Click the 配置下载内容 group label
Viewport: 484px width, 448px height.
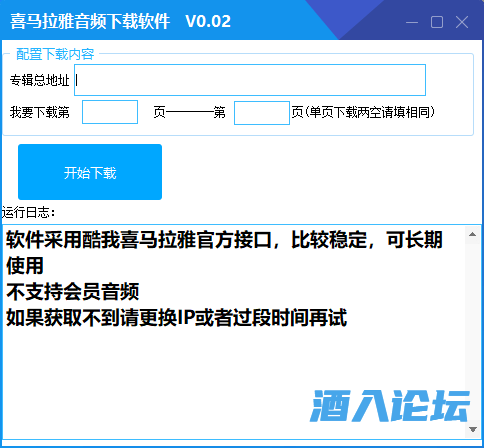[55, 54]
